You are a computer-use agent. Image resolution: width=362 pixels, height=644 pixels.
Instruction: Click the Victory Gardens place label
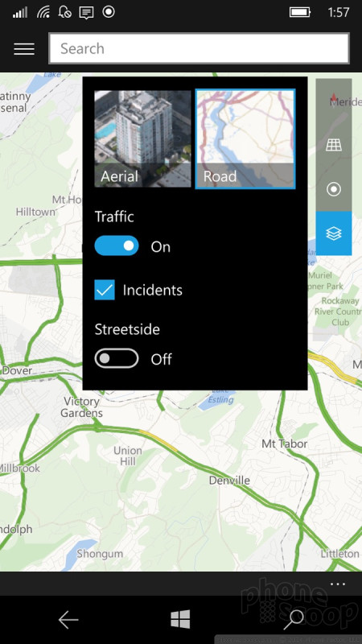[82, 407]
